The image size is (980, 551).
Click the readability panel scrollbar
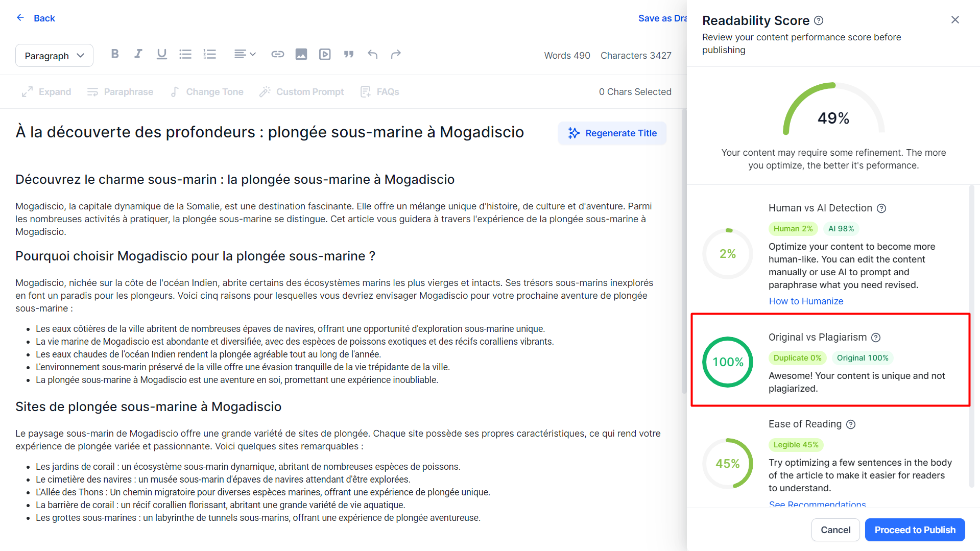[x=971, y=336]
